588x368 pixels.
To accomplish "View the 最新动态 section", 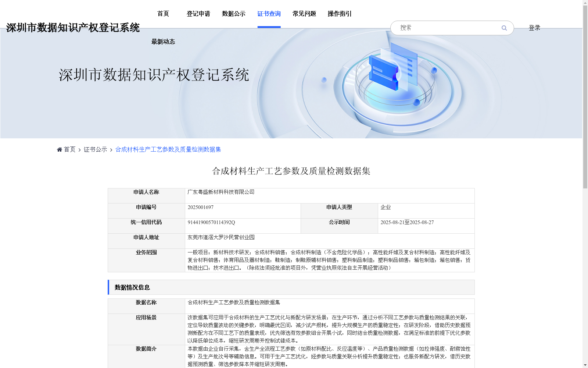I will point(163,41).
